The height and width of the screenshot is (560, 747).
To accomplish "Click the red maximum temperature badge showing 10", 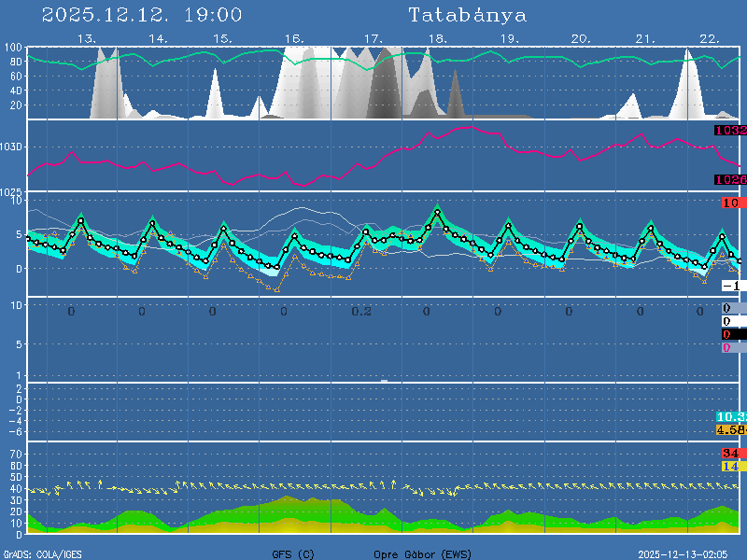I will pyautogui.click(x=731, y=203).
